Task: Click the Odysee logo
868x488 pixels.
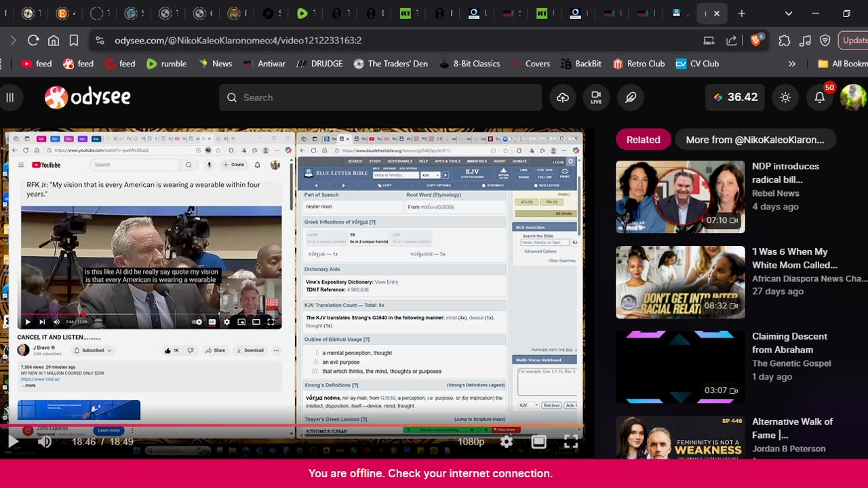Action: [x=87, y=98]
